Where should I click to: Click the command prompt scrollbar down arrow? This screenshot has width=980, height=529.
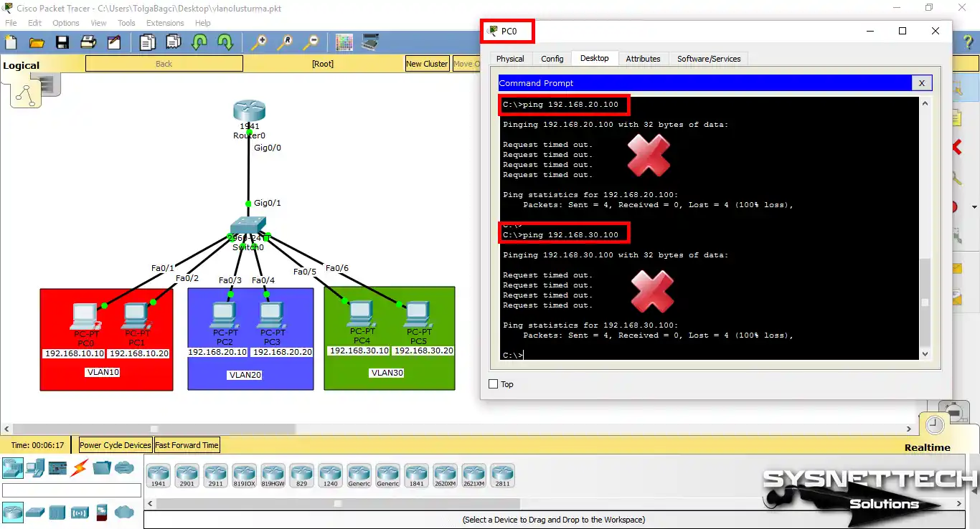[x=925, y=353]
